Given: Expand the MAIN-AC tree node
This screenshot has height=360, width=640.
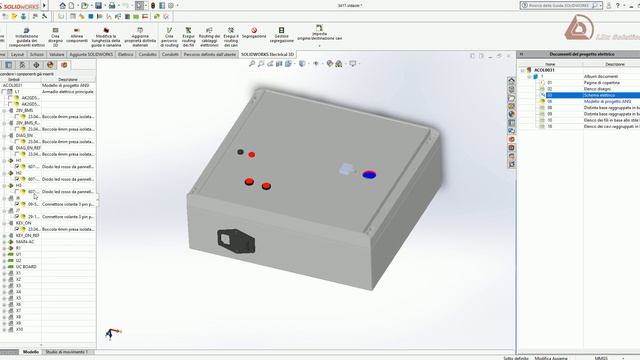Looking at the screenshot, I should (4, 242).
